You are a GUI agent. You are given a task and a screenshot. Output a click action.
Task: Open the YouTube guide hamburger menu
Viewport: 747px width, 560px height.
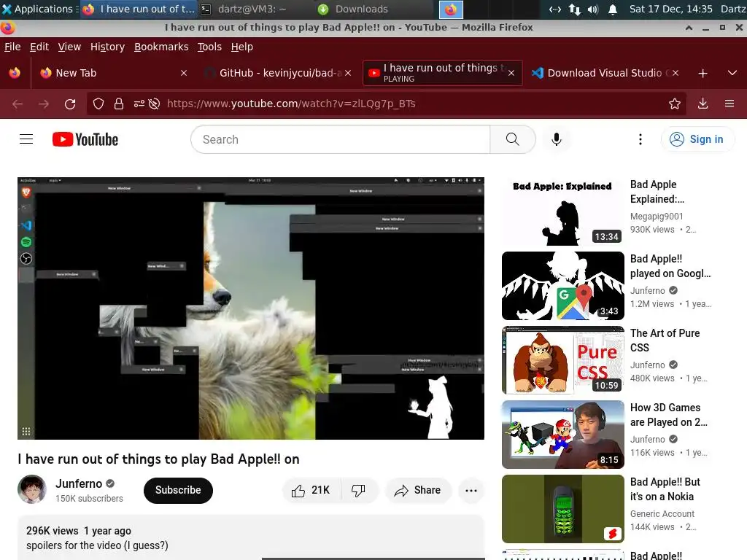pos(26,139)
